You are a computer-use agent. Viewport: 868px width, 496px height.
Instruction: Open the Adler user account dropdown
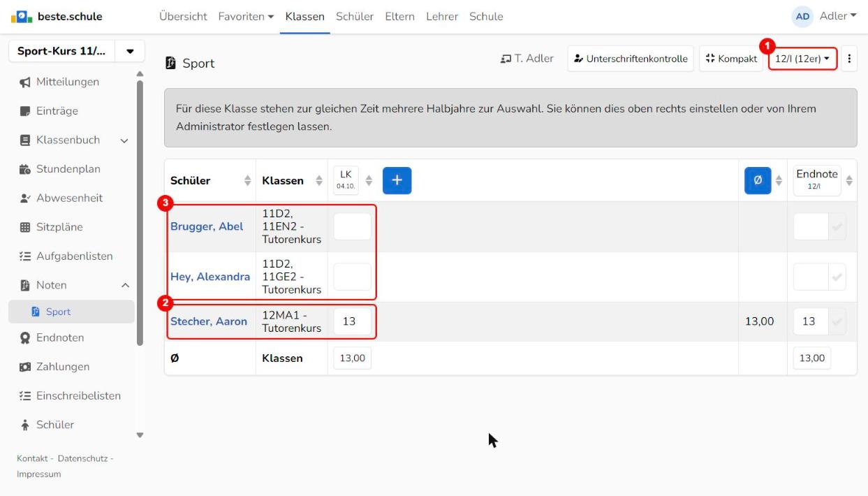(838, 16)
